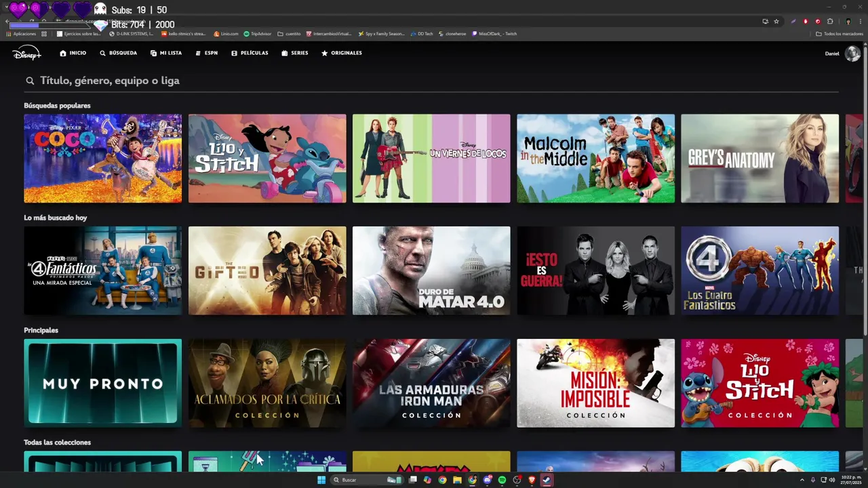Viewport: 868px width, 488px height.
Task: Open Copilot from the taskbar
Action: [427, 480]
